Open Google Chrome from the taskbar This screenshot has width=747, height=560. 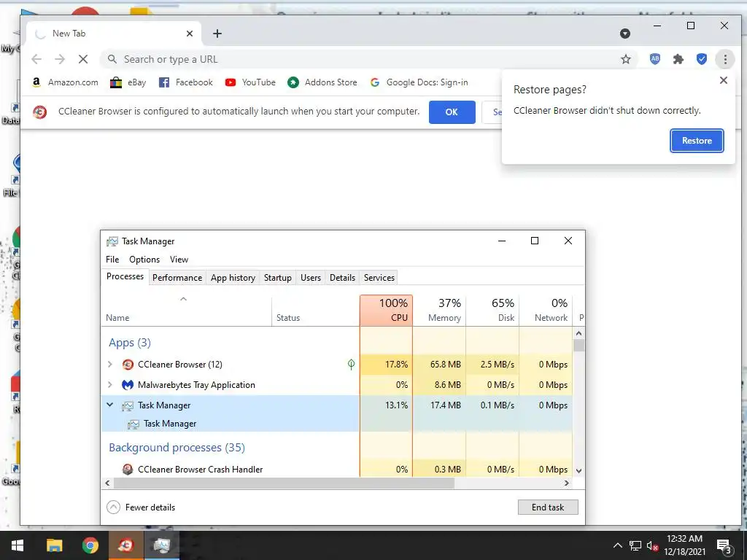pyautogui.click(x=90, y=545)
